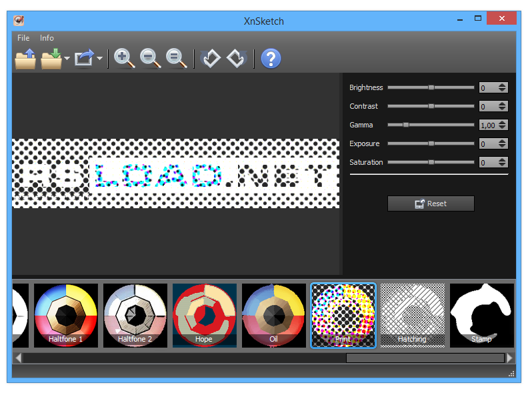Select the Hatching effect thumbnail
Screen dimensions: 532x393
tap(413, 316)
